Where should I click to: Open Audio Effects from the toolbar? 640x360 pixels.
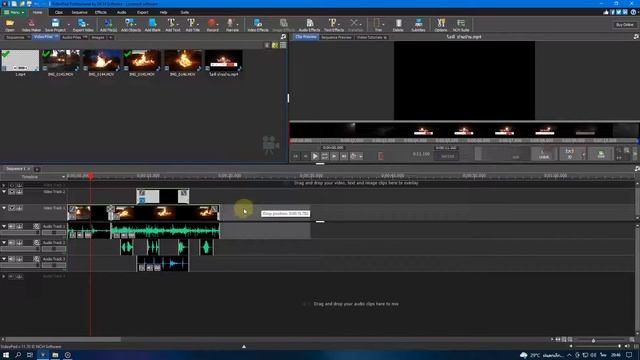309,25
